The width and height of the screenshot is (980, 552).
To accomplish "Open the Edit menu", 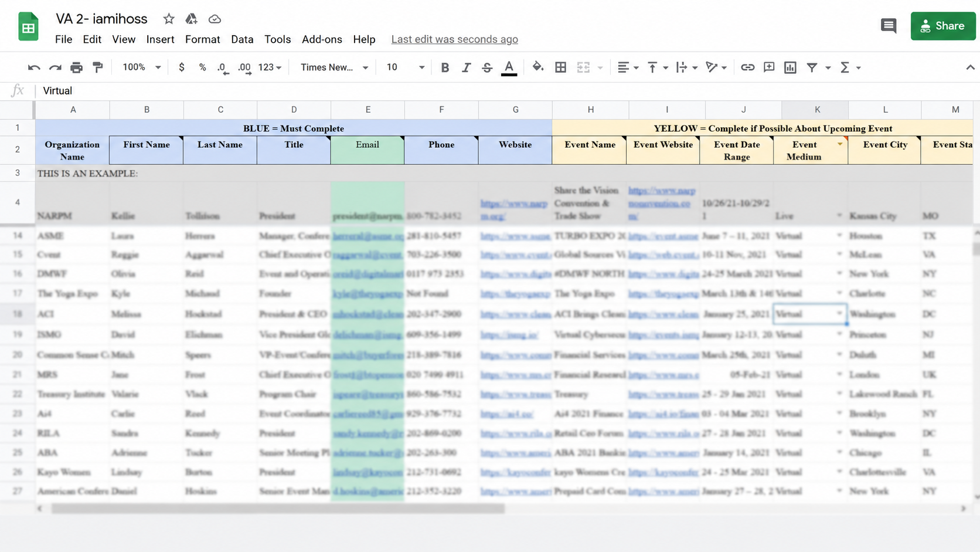I will coord(92,39).
